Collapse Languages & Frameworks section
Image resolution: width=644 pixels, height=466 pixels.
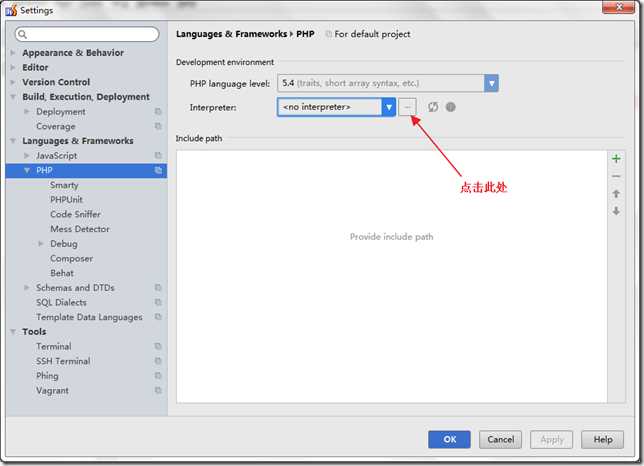coord(13,141)
